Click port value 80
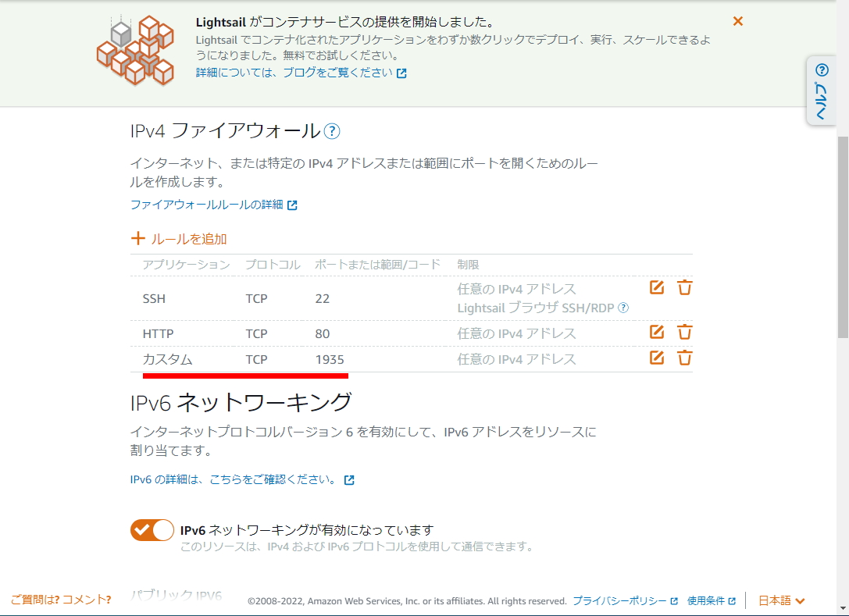The width and height of the screenshot is (849, 616). pos(322,334)
